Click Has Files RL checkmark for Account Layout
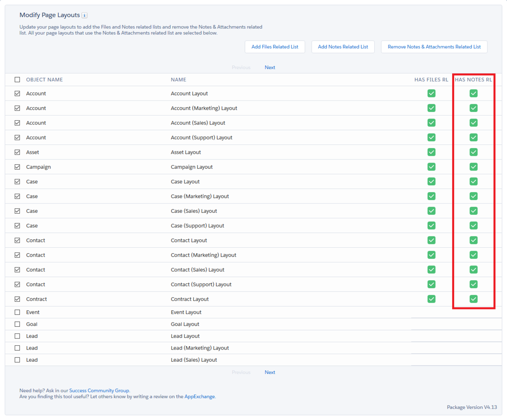The width and height of the screenshot is (507, 420). 431,93
